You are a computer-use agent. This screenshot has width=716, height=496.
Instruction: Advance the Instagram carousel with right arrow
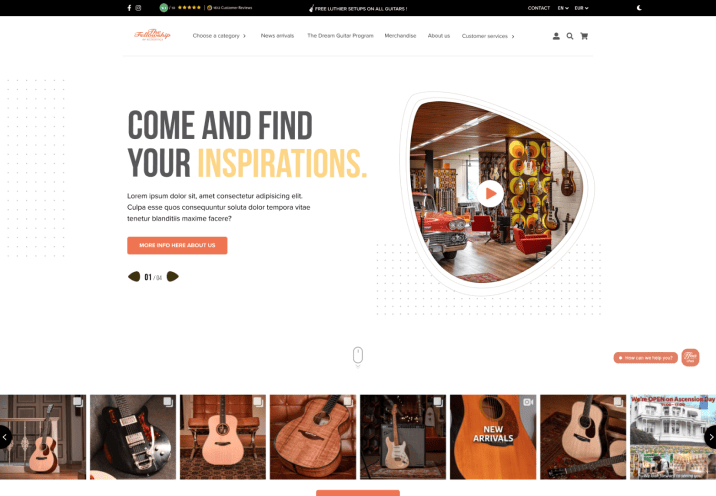pyautogui.click(x=711, y=437)
